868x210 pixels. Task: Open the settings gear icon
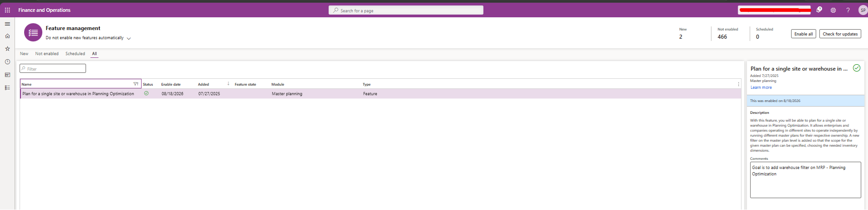(x=833, y=10)
